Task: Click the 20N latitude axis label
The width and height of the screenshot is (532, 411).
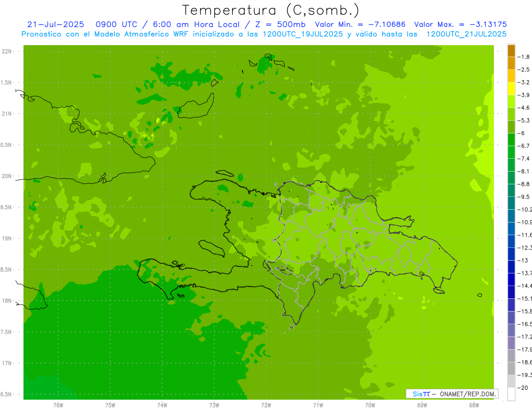Action: [7, 176]
